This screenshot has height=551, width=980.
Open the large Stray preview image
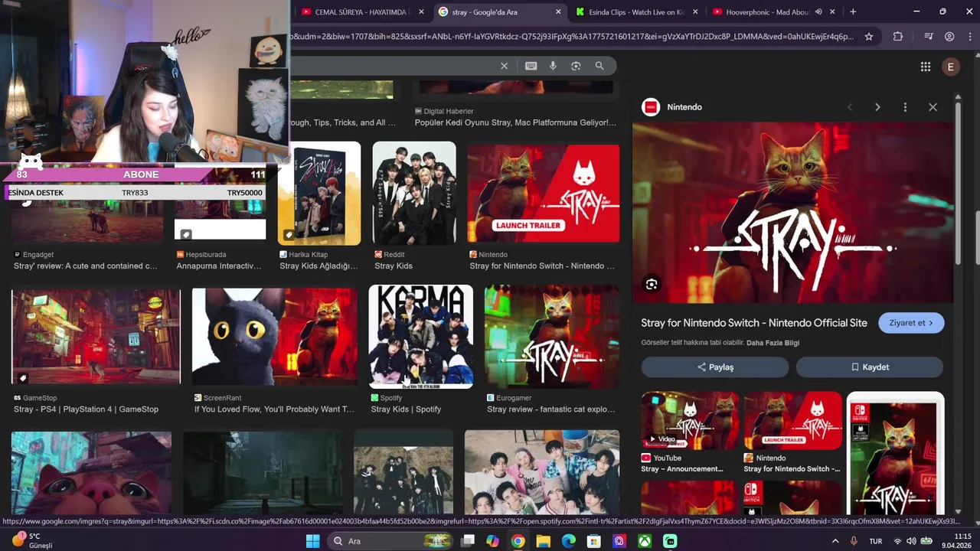[x=793, y=212]
